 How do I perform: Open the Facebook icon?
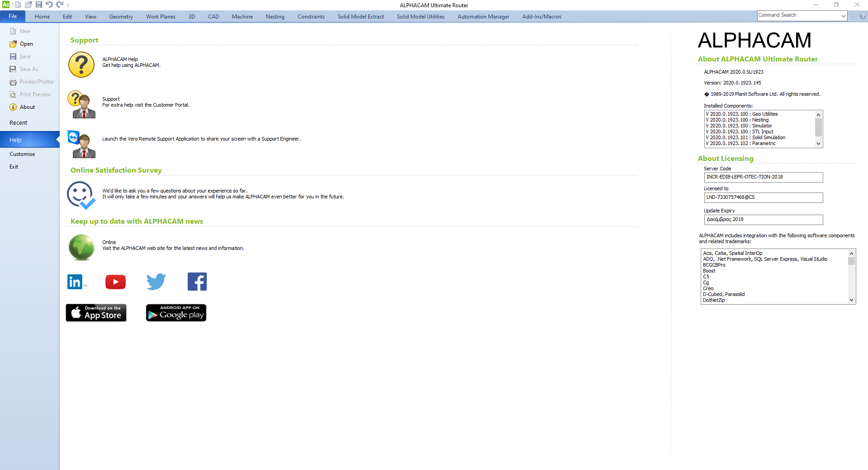(197, 282)
